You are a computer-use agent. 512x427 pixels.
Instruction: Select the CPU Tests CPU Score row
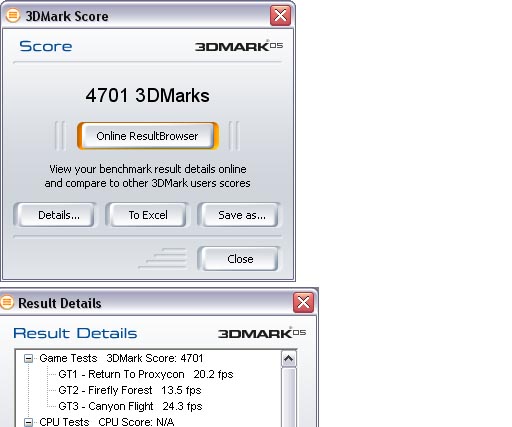tap(107, 422)
